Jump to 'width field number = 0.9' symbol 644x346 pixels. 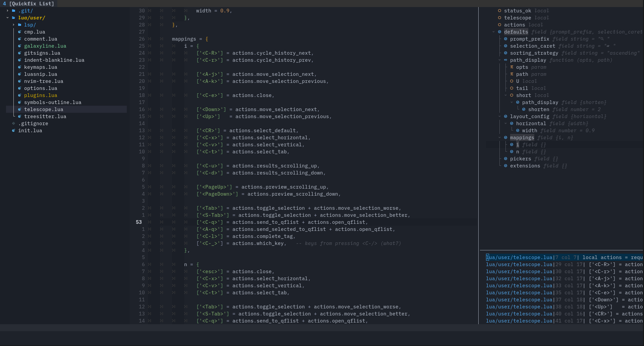(x=558, y=131)
